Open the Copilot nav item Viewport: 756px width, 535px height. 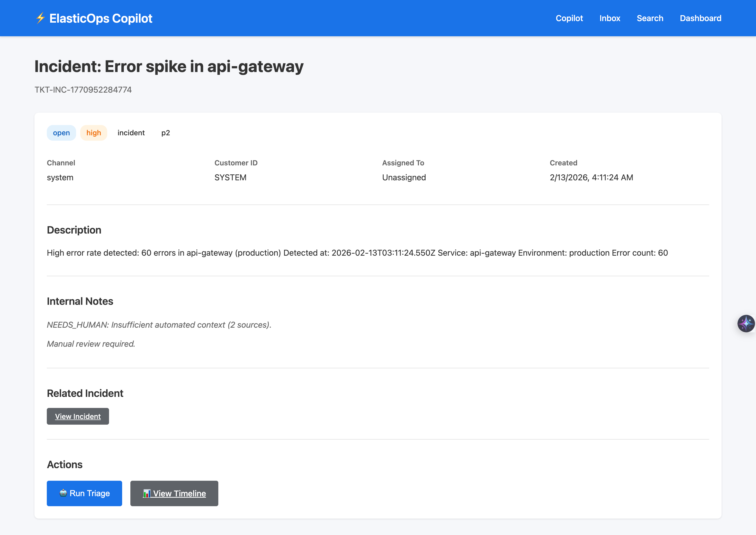coord(569,18)
